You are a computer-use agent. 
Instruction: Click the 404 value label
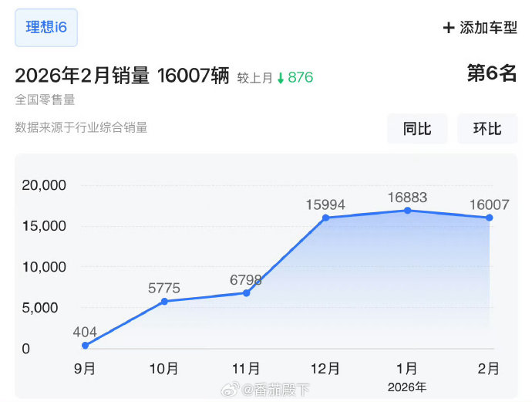85,332
